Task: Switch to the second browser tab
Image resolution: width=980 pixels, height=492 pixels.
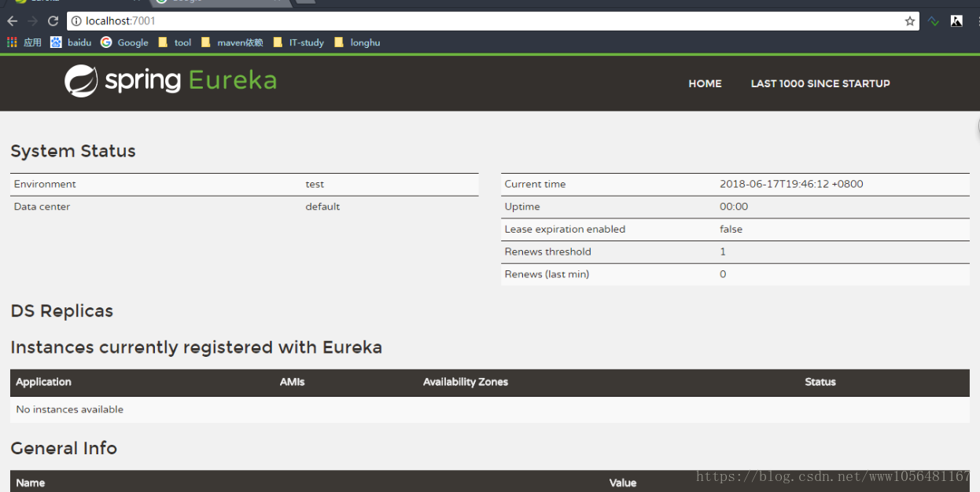Action: [x=220, y=2]
